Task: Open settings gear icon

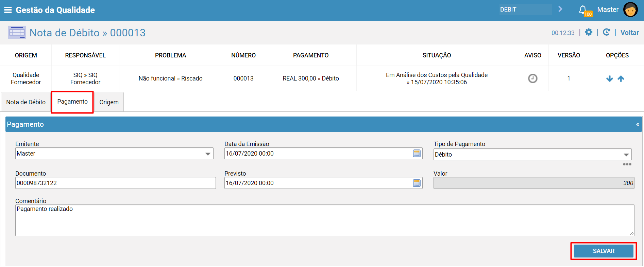Action: 589,32
